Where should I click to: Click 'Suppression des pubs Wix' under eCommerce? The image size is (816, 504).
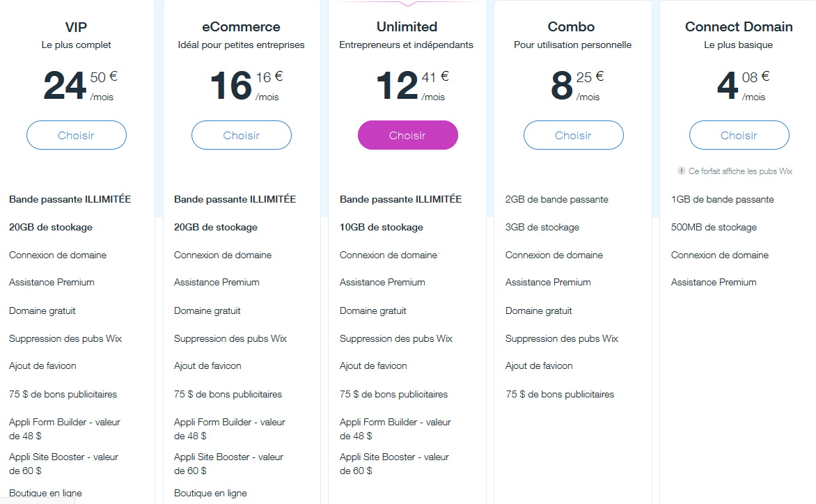pyautogui.click(x=230, y=338)
